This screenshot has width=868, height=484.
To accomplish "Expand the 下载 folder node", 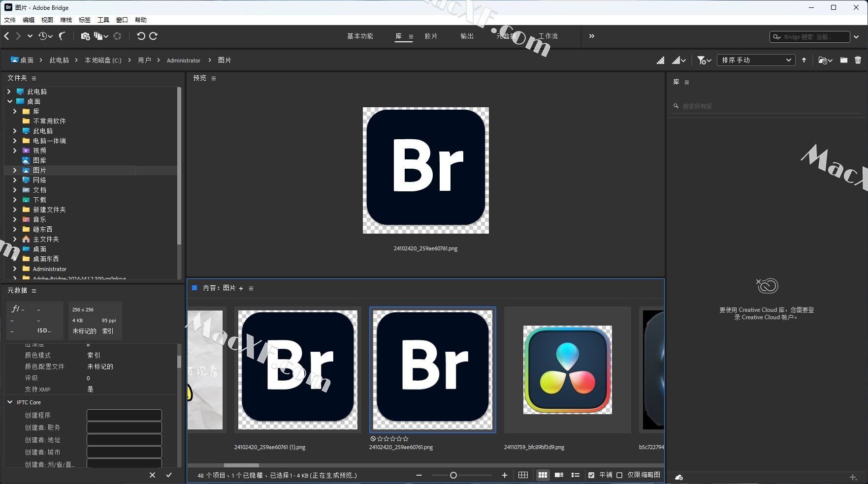I will (15, 200).
